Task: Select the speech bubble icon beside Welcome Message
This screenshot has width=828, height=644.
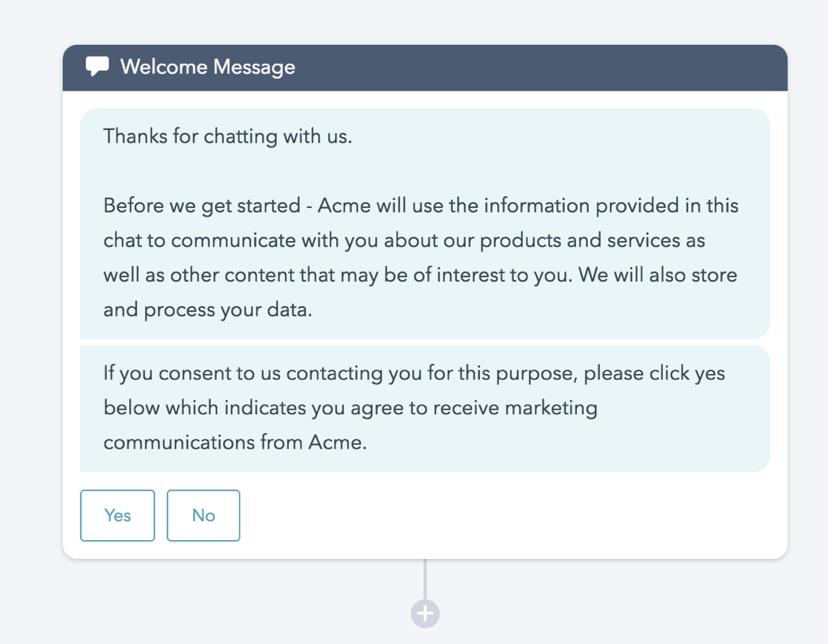Action: click(x=97, y=66)
